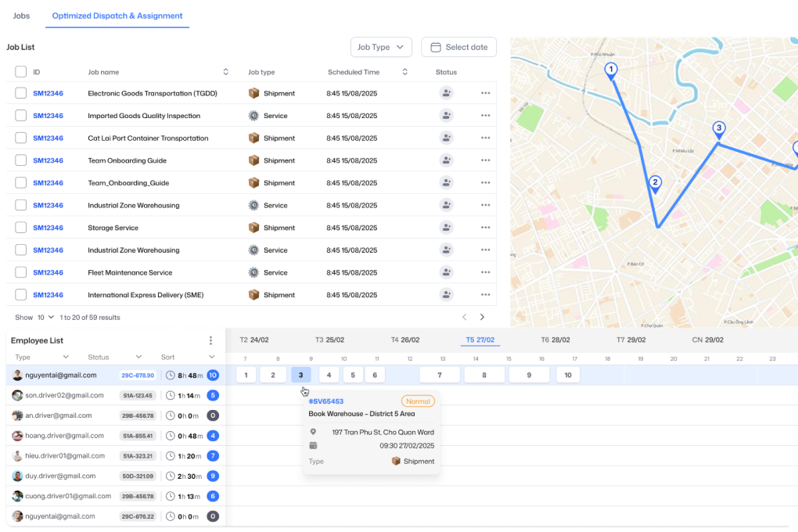Select waypoint marker 3 on the map

click(x=718, y=128)
